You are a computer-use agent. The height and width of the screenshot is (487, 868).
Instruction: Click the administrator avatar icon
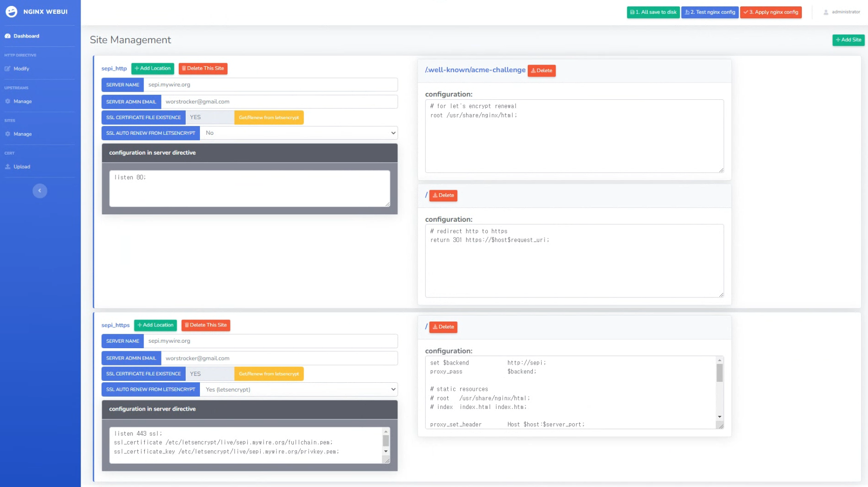pos(826,12)
